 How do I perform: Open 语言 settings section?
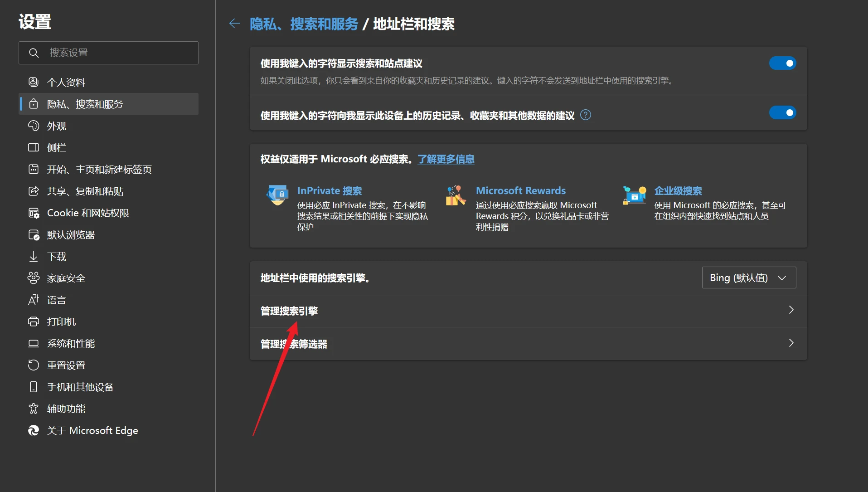click(108, 300)
